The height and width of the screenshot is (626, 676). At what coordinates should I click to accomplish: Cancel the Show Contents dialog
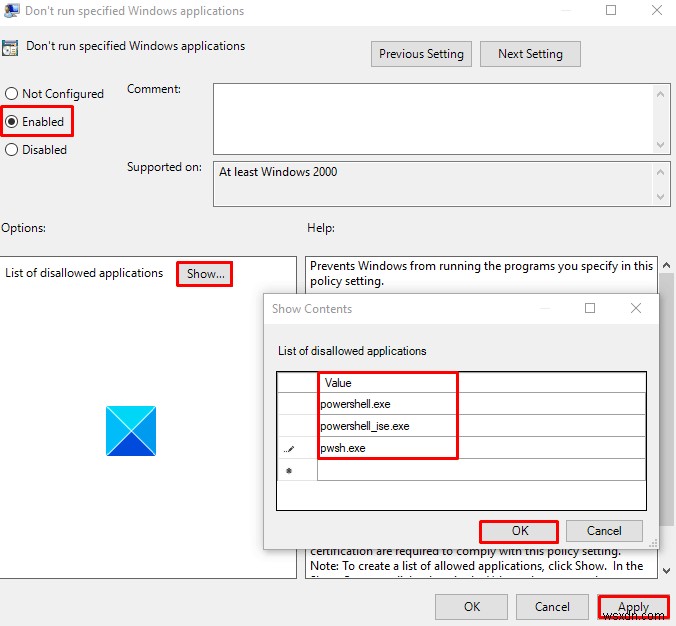click(604, 531)
